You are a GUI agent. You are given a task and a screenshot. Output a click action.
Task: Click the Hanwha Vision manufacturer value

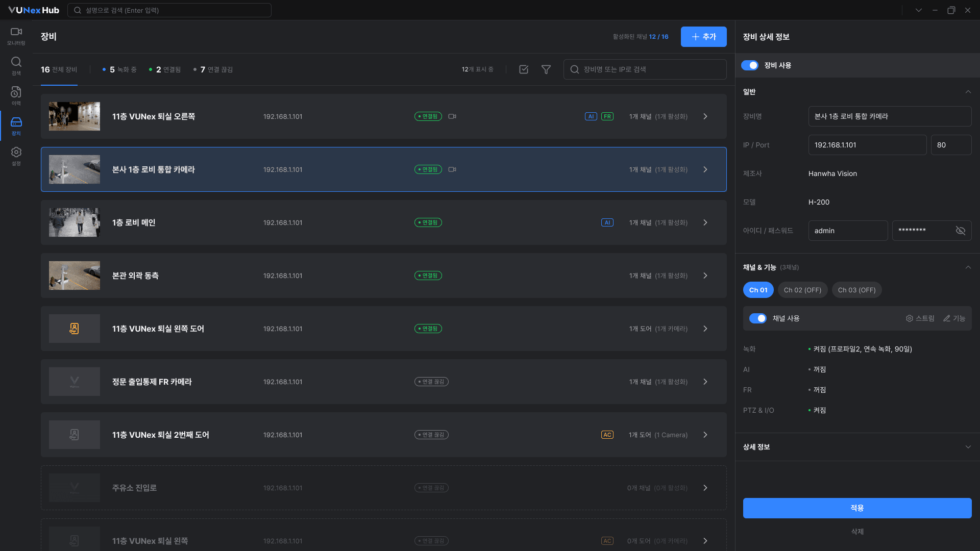pos(832,173)
